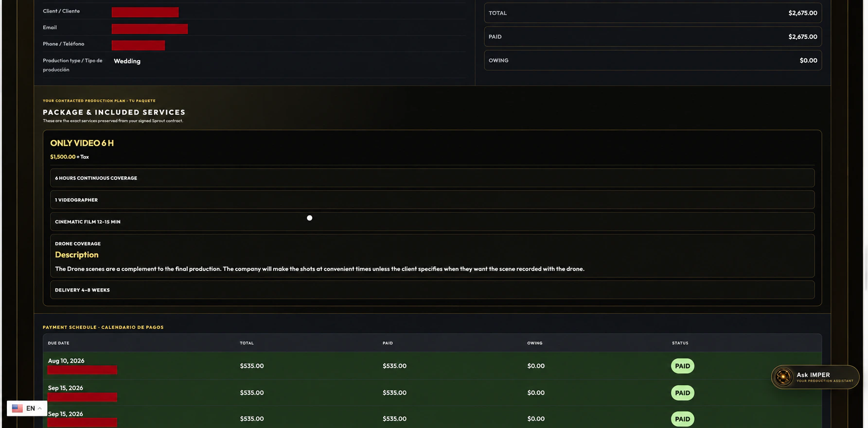
Task: Click the Status column header
Action: pyautogui.click(x=680, y=343)
